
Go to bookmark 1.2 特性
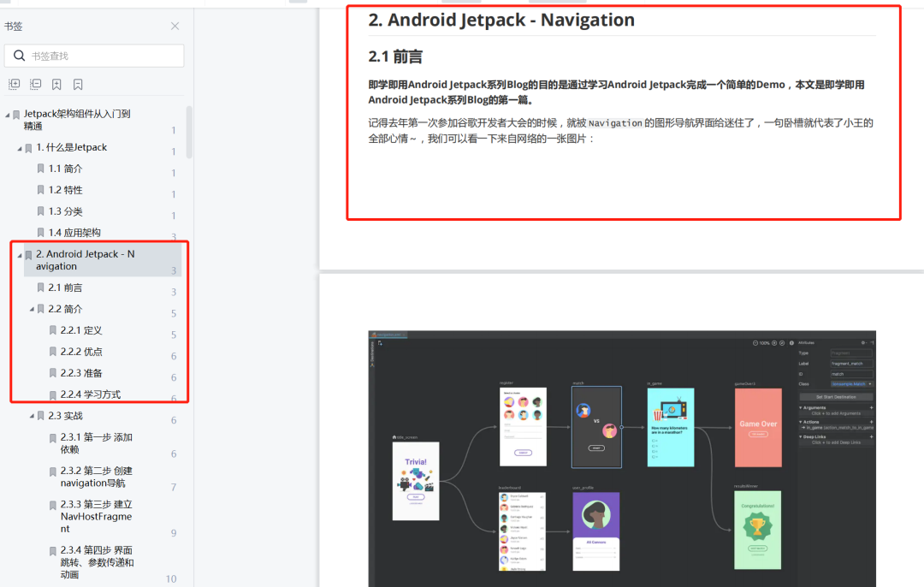point(65,190)
